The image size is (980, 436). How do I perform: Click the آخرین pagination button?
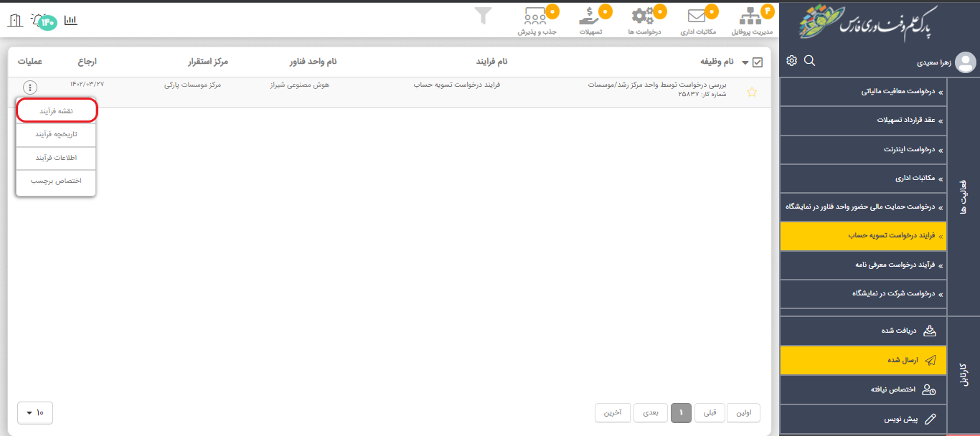coord(612,412)
